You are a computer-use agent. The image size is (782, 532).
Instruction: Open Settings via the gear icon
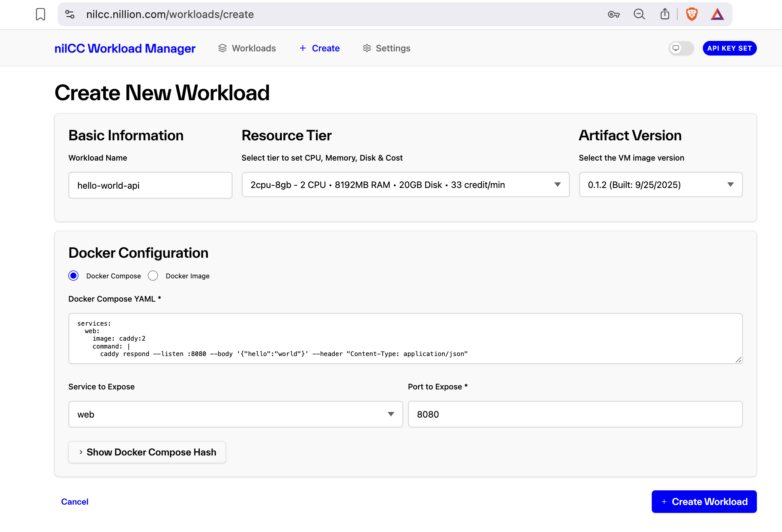tap(367, 48)
